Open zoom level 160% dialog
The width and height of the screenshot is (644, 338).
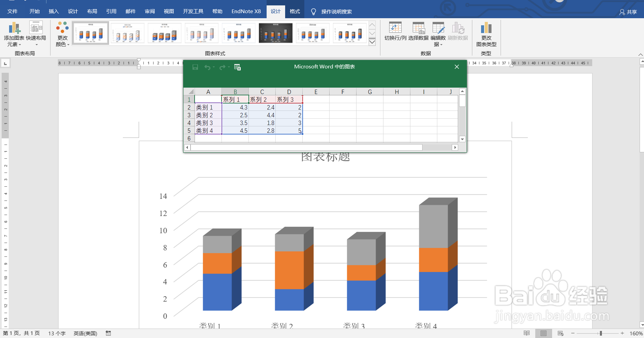636,333
